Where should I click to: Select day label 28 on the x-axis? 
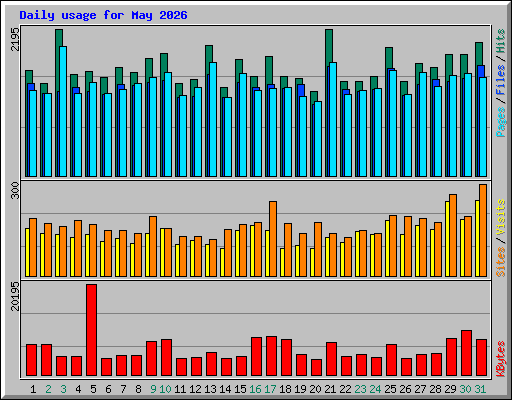tap(435, 389)
